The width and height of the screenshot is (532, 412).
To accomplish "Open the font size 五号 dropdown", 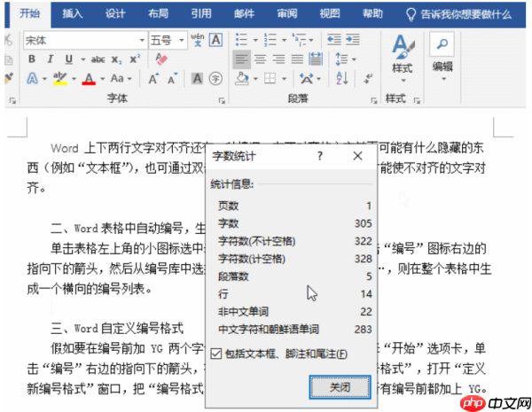I will 182,41.
